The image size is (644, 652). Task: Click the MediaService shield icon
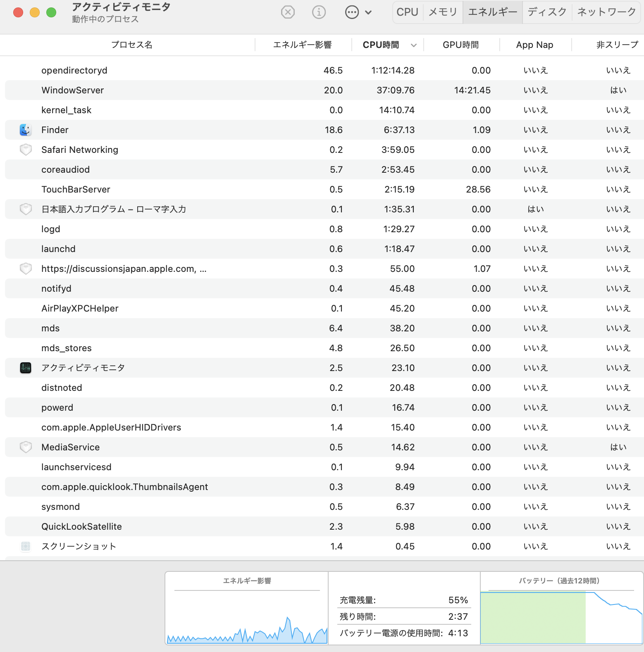26,447
